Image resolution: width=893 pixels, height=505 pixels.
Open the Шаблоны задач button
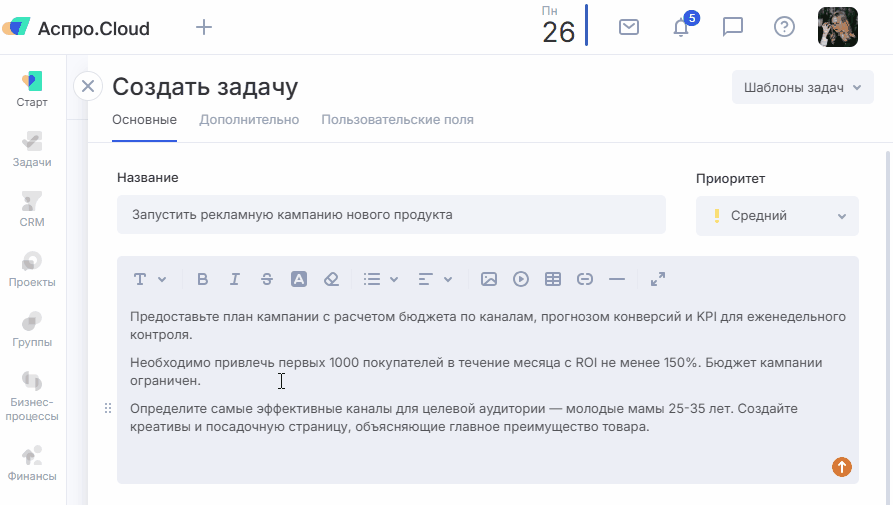point(803,87)
